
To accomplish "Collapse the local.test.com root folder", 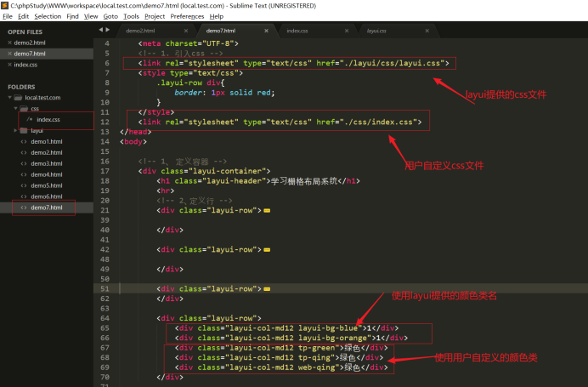I will (x=8, y=98).
